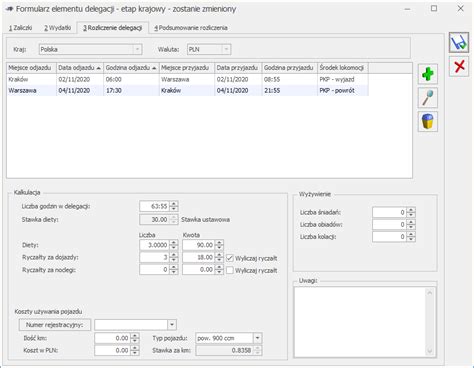Click the Diety Kwota field showing 90.00

tap(199, 245)
